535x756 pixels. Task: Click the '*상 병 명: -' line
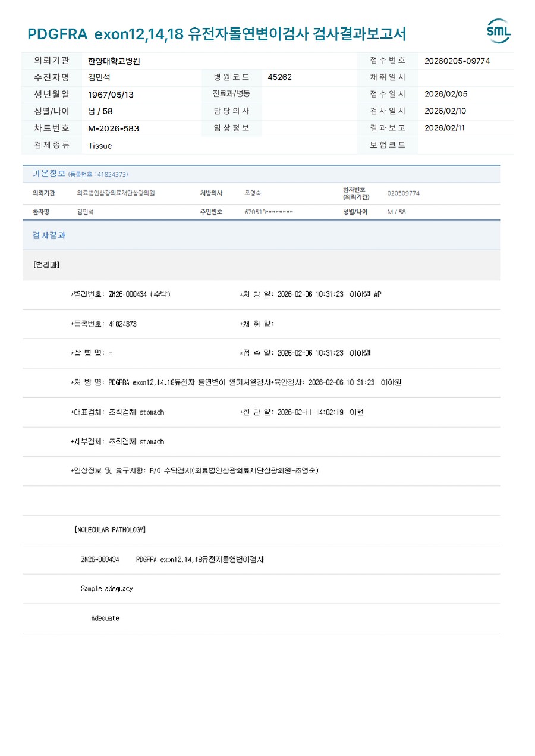tap(92, 353)
